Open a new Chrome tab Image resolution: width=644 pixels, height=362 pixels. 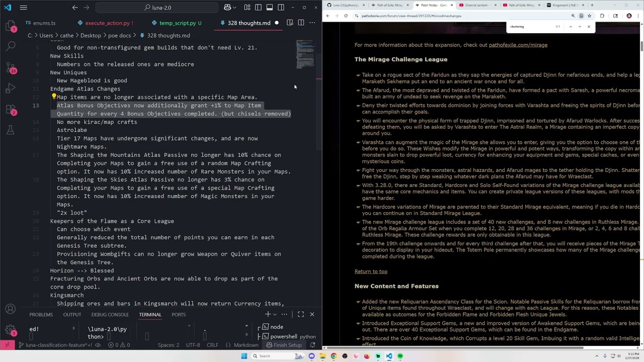[592, 5]
